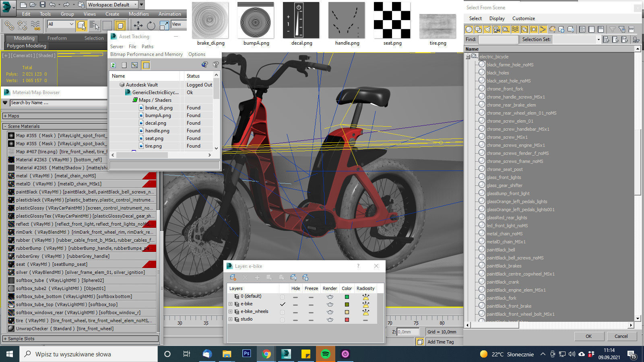Activate the Select and Scale tool

tap(164, 25)
